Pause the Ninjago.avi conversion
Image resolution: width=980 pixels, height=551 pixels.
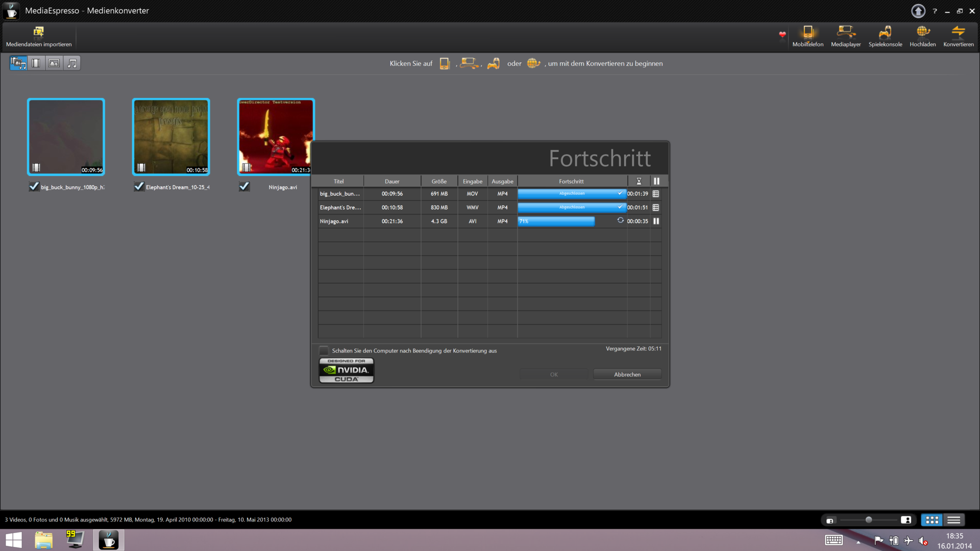[x=656, y=221]
